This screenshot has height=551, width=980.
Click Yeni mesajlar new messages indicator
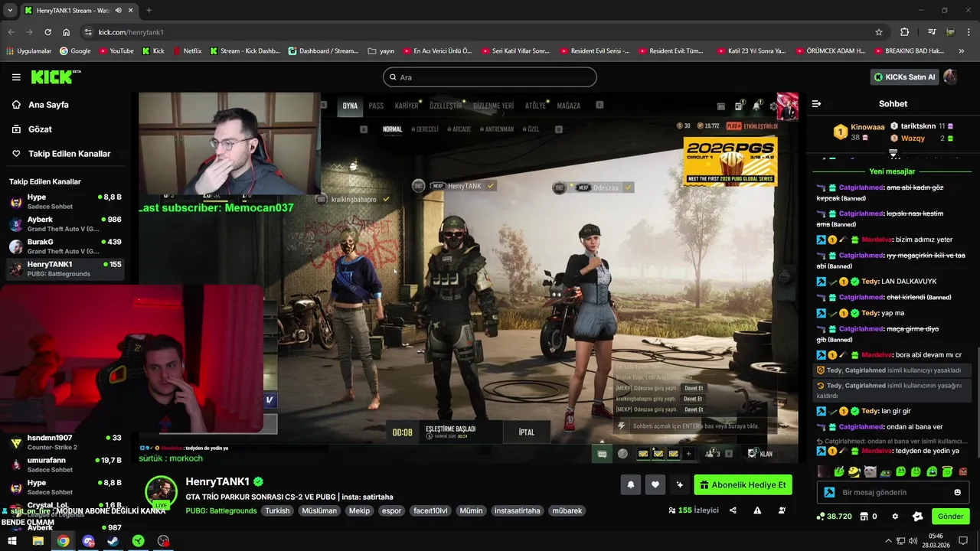[x=892, y=171]
